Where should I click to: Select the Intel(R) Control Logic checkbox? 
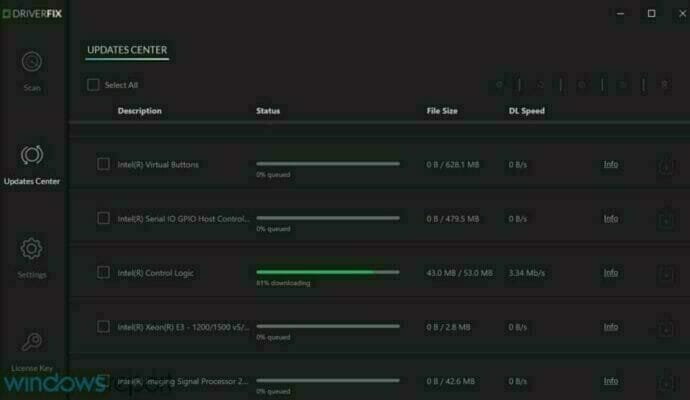(103, 272)
